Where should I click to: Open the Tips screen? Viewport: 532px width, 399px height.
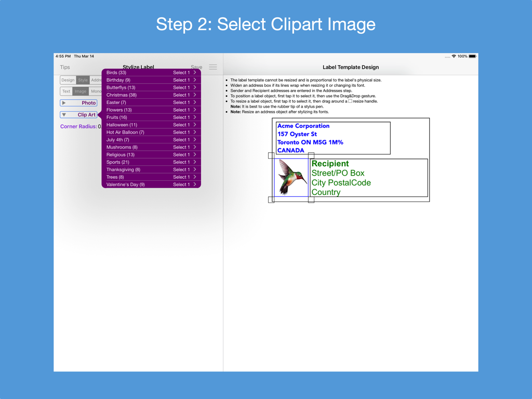click(x=64, y=66)
